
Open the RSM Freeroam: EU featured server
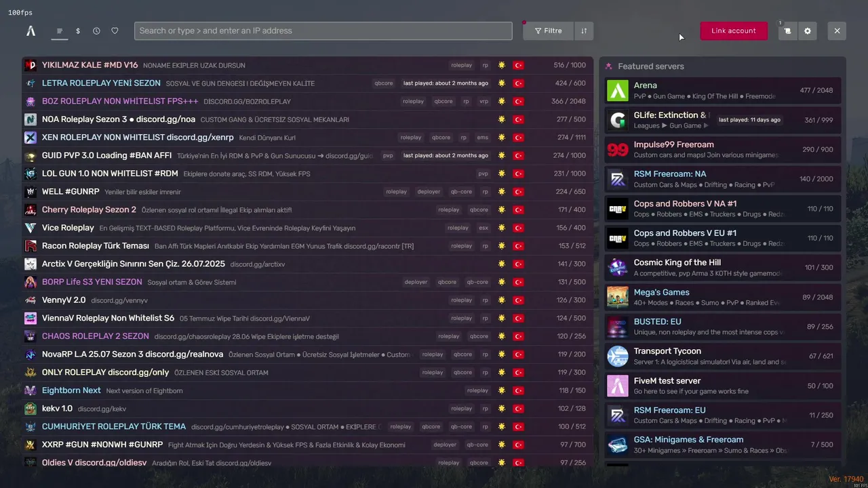(x=723, y=415)
